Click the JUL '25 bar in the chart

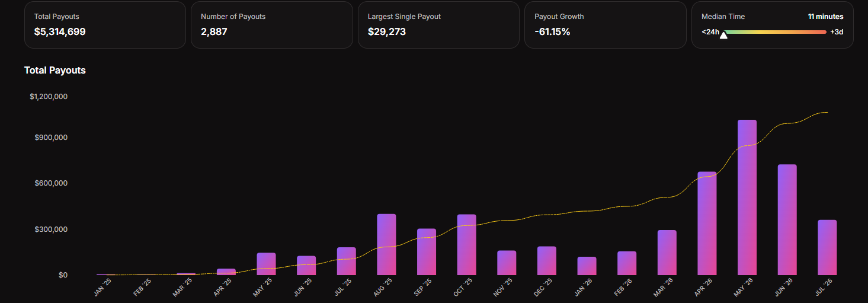[346, 261]
